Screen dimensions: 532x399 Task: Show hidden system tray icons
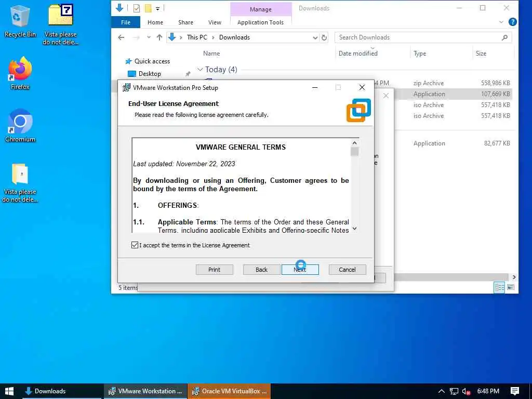click(441, 391)
